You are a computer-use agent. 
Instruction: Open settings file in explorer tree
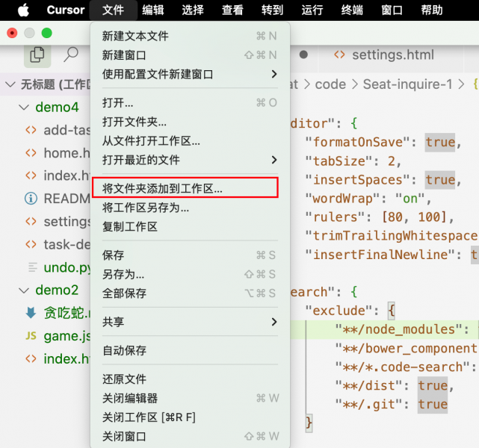46,222
